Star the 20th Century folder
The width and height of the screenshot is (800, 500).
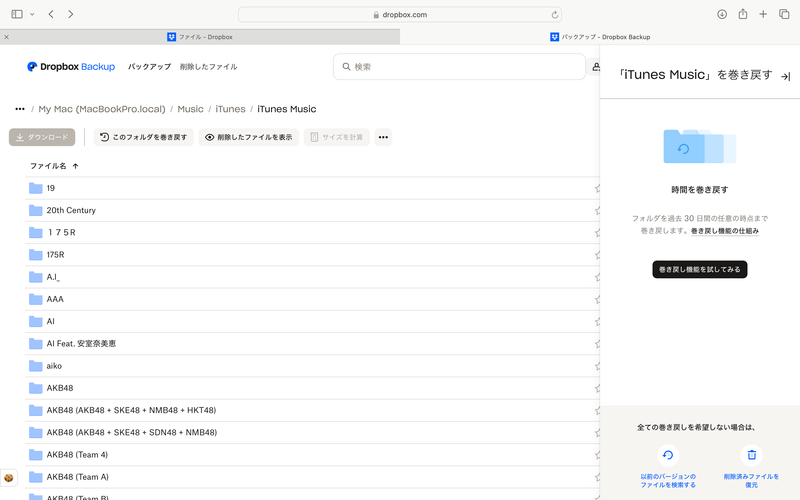(597, 210)
